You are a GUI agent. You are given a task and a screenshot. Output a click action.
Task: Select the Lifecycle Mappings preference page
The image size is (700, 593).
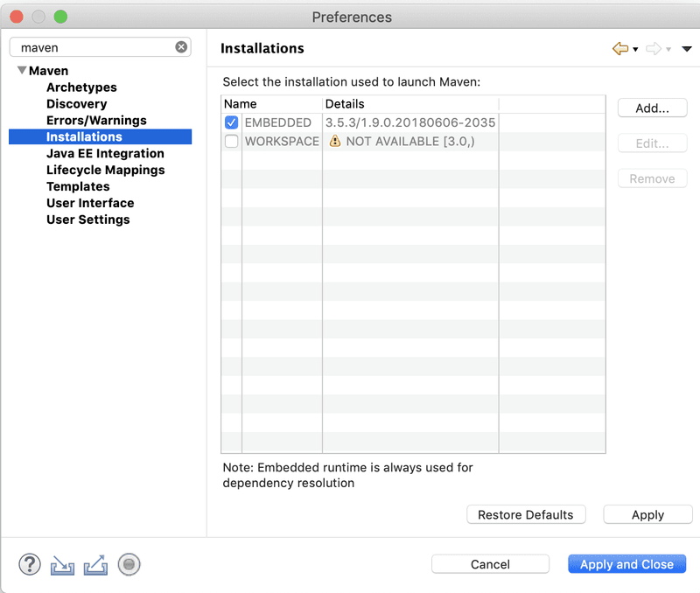coord(105,170)
